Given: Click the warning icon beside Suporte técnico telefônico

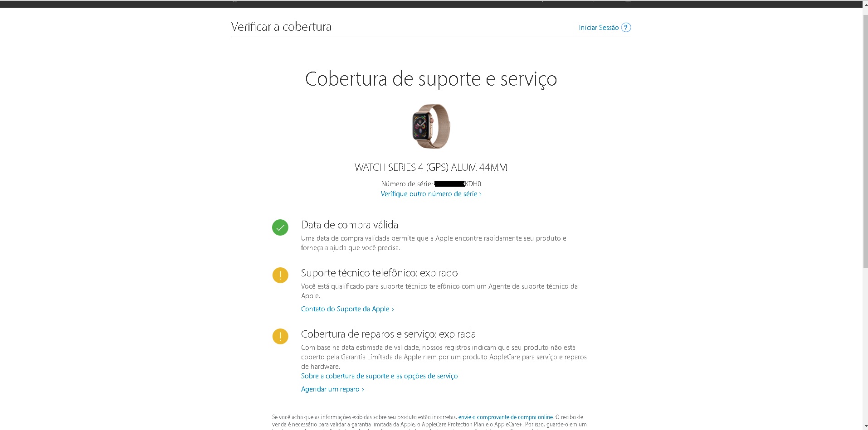Looking at the screenshot, I should click(280, 275).
